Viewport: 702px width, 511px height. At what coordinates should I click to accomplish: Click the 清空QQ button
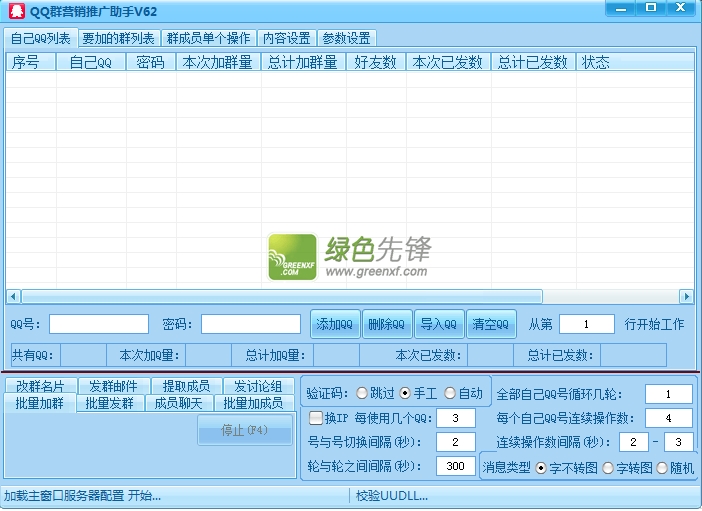pos(491,324)
